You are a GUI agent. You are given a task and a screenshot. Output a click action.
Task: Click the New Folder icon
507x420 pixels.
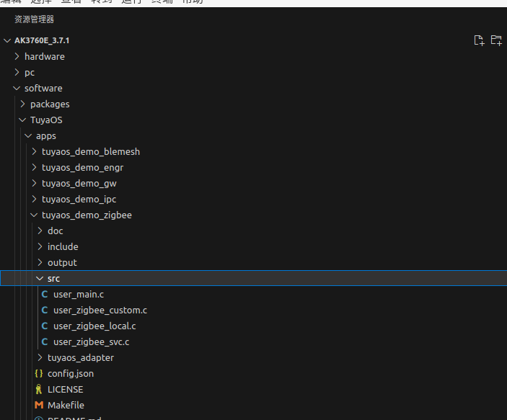click(x=496, y=40)
